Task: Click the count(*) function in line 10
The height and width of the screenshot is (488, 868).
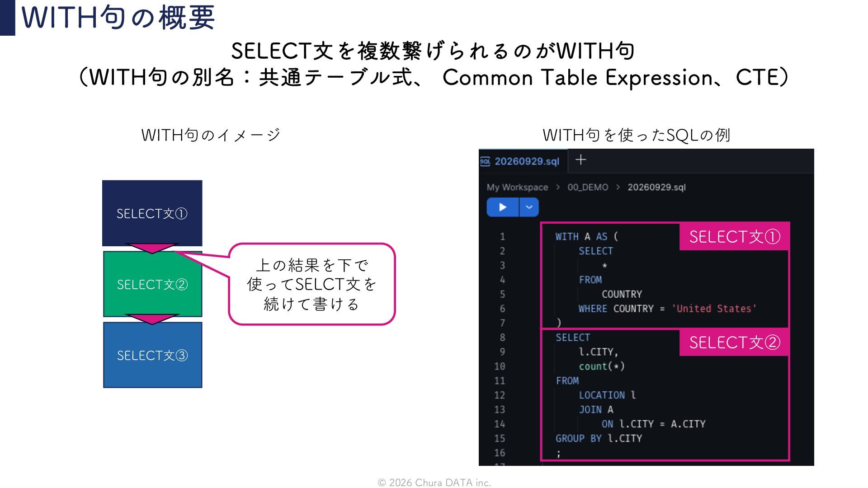Action: coord(602,366)
